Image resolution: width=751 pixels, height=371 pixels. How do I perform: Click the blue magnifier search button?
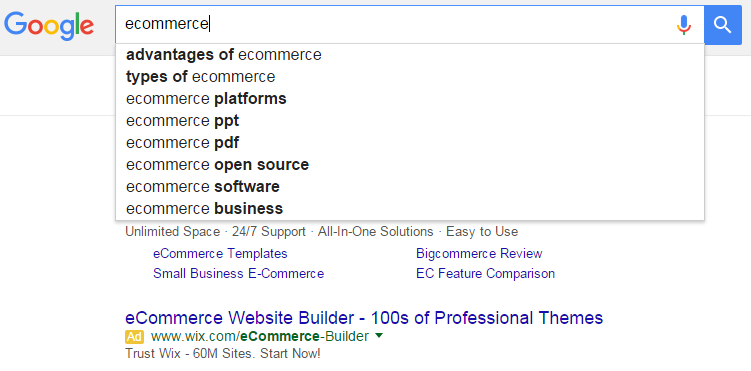[x=723, y=25]
